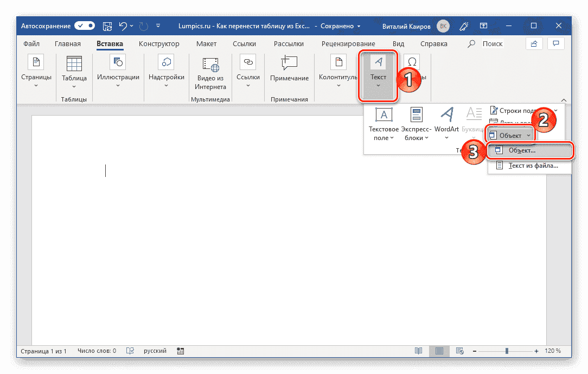Switch to the Рецензирование tab
Viewport: 588px width, 374px height.
point(349,43)
